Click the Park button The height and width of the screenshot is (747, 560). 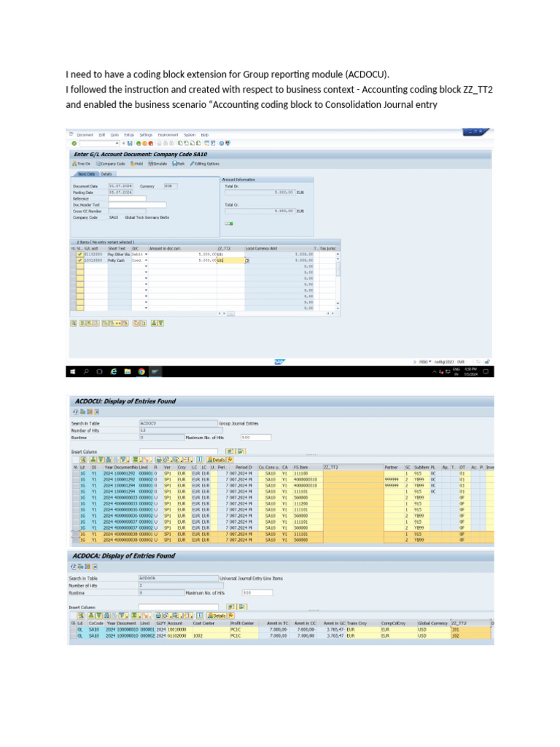(178, 163)
